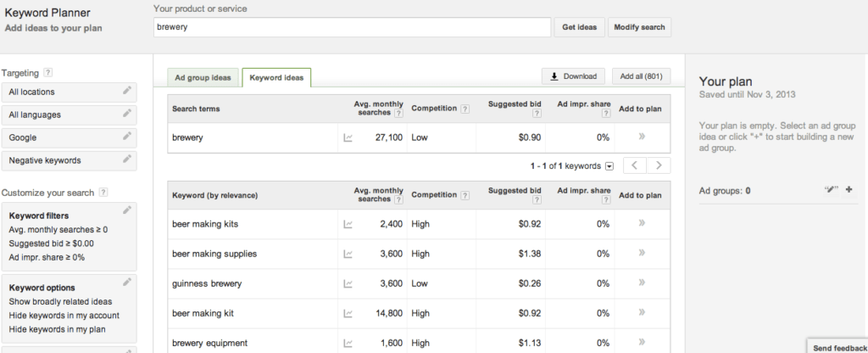Download the keyword ideas

point(573,76)
